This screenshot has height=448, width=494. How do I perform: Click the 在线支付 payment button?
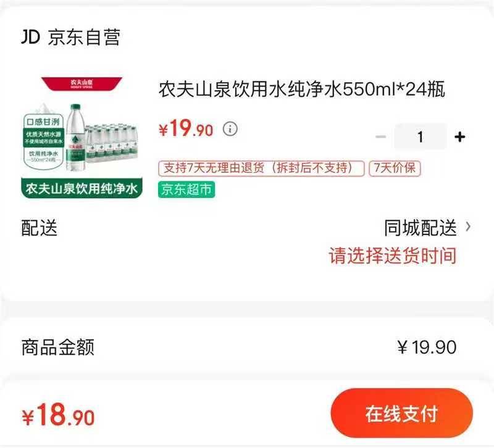click(x=402, y=413)
